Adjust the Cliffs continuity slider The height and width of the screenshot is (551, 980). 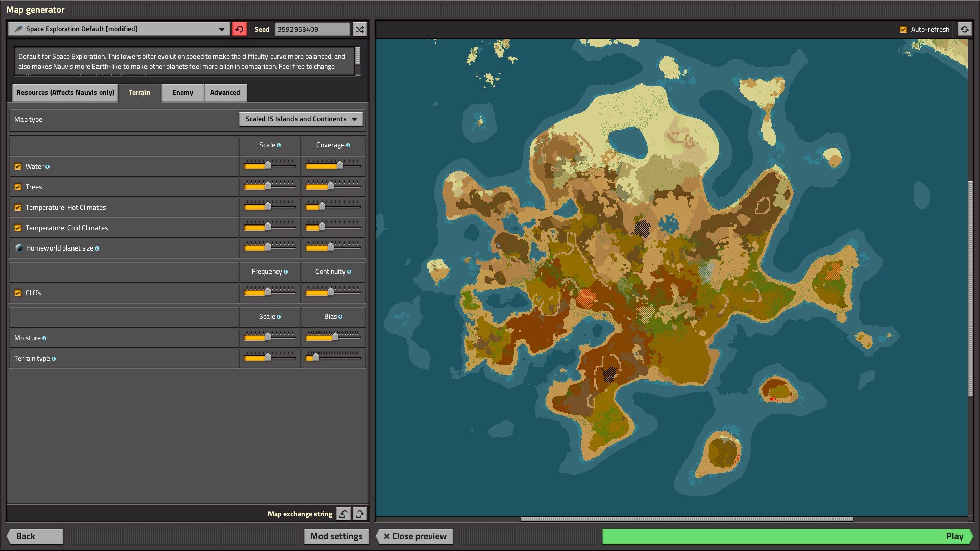point(333,292)
